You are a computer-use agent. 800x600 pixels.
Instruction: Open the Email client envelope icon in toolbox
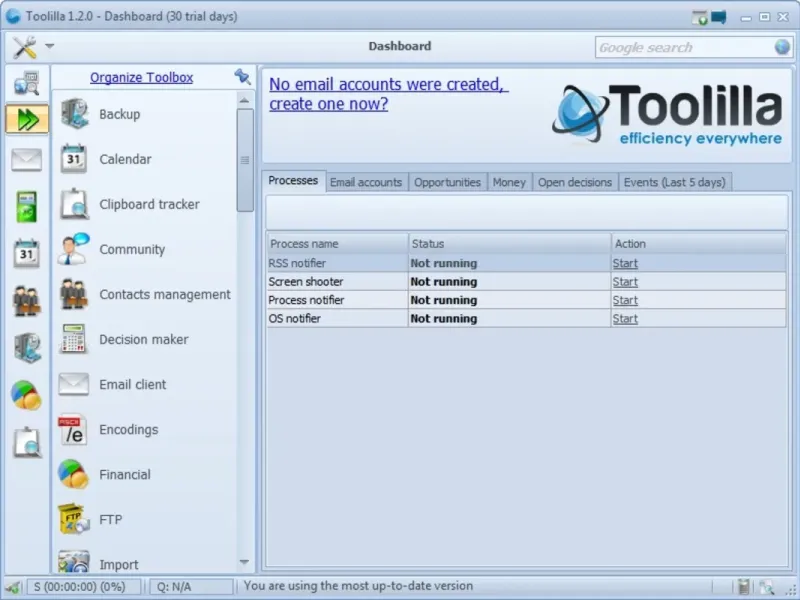click(x=73, y=384)
